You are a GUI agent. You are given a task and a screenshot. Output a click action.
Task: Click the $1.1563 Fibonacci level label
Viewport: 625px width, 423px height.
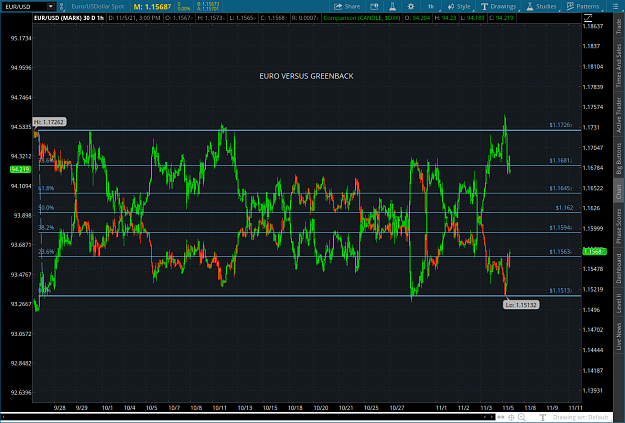[x=560, y=252]
